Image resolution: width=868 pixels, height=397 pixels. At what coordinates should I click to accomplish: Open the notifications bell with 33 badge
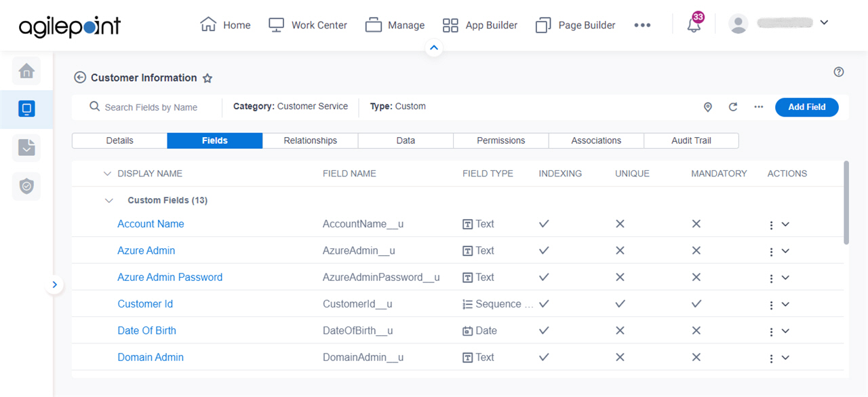coord(694,25)
